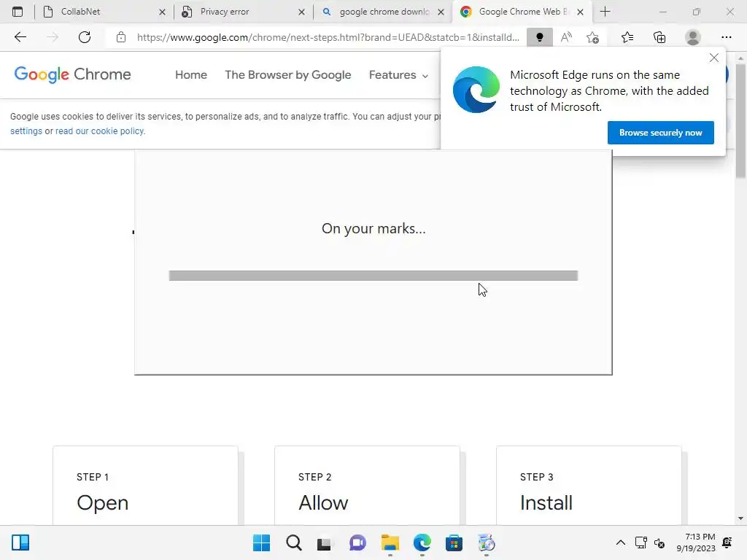The image size is (747, 560).
Task: Refresh the current page
Action: (x=85, y=37)
